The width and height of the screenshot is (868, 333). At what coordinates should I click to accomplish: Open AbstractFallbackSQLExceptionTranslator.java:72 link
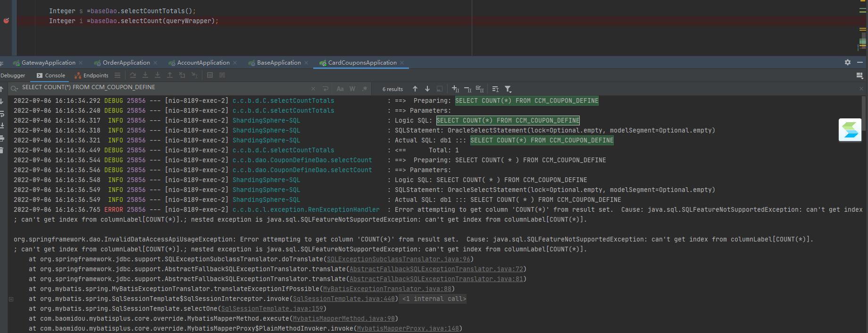[436, 269]
